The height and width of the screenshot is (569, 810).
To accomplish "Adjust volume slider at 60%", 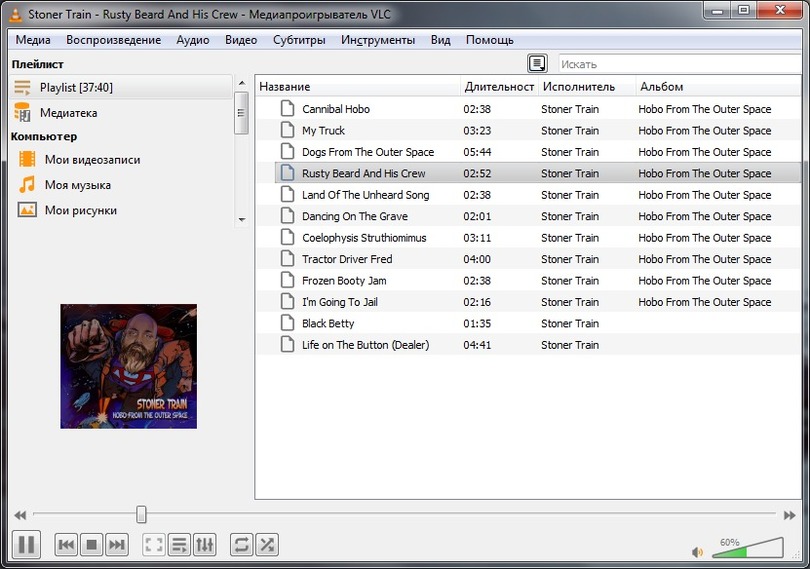I will (747, 548).
